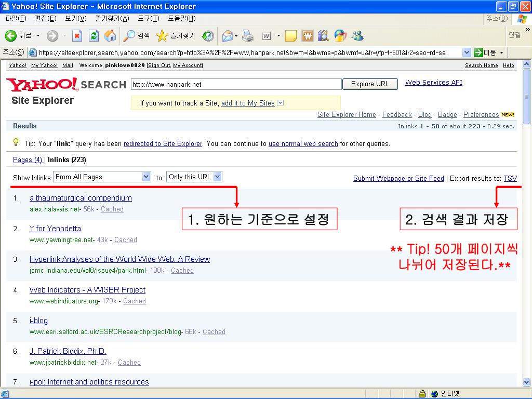Screen dimensions: 532x399
Task: Click the vertical scrollbar thumb
Action: 527,97
